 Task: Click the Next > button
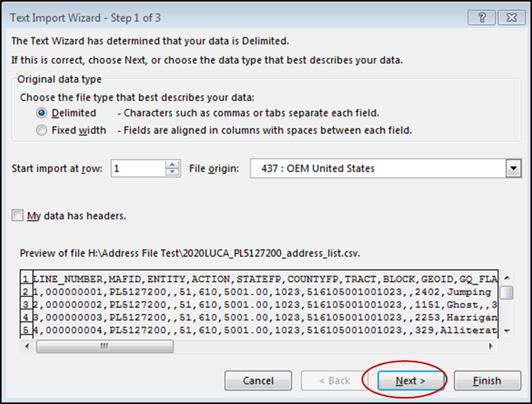[411, 381]
